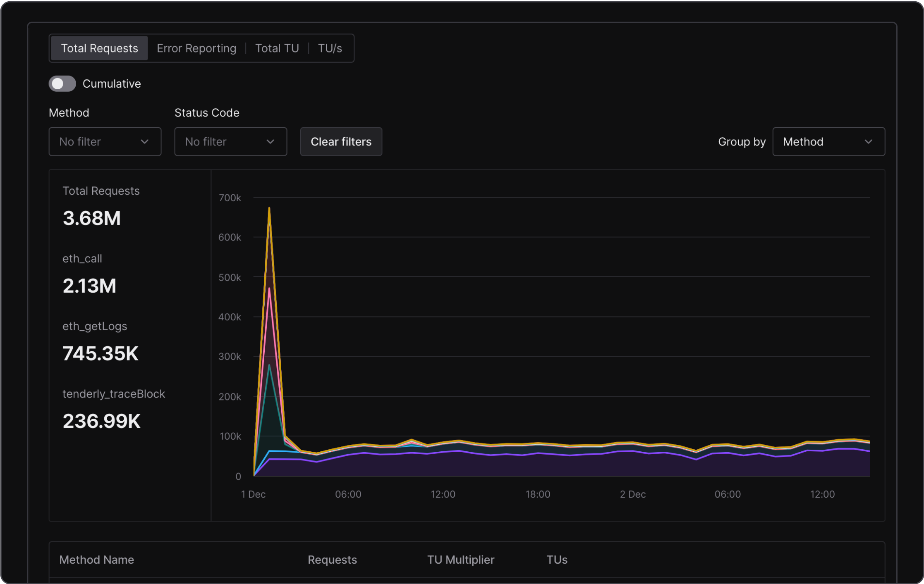Click the 3.68M Total Requests stat
This screenshot has width=924, height=584.
coord(92,218)
